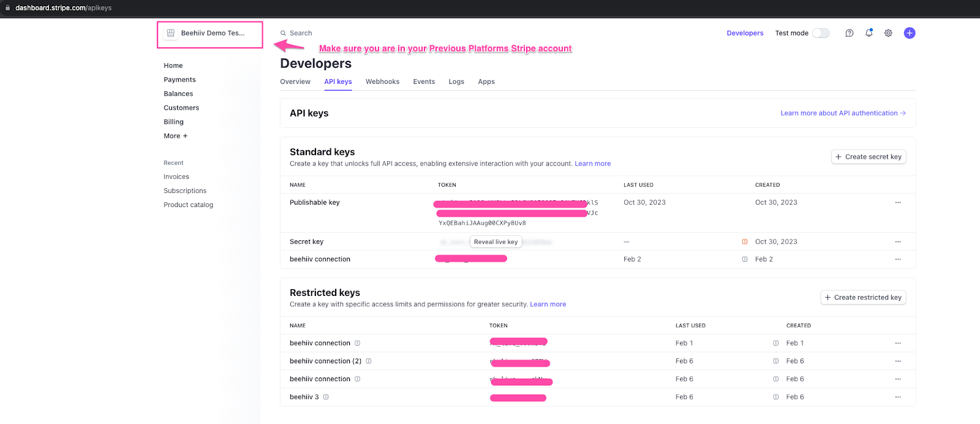Click the Create restricted key button
The image size is (980, 424).
pyautogui.click(x=863, y=298)
